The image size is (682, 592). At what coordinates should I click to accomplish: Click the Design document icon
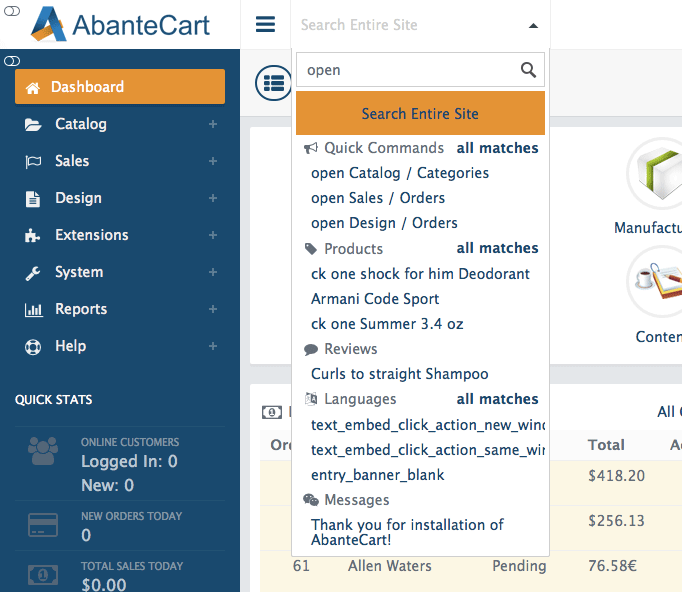pos(33,199)
